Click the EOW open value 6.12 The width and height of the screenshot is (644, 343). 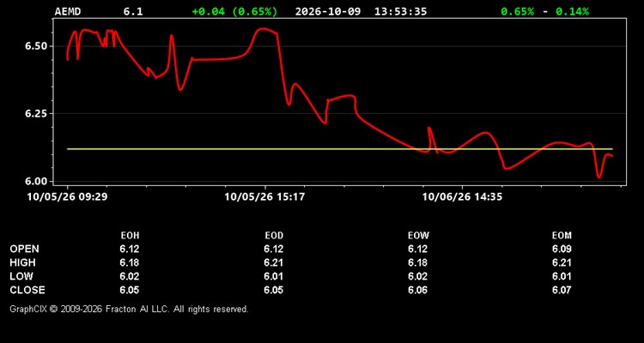click(417, 249)
